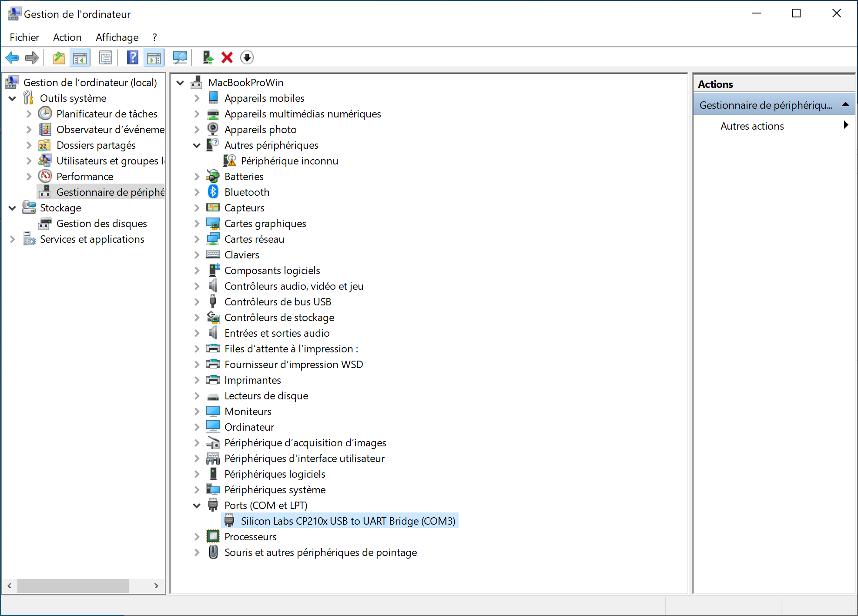
Task: Select Composants logiciels label
Action: coord(272,270)
